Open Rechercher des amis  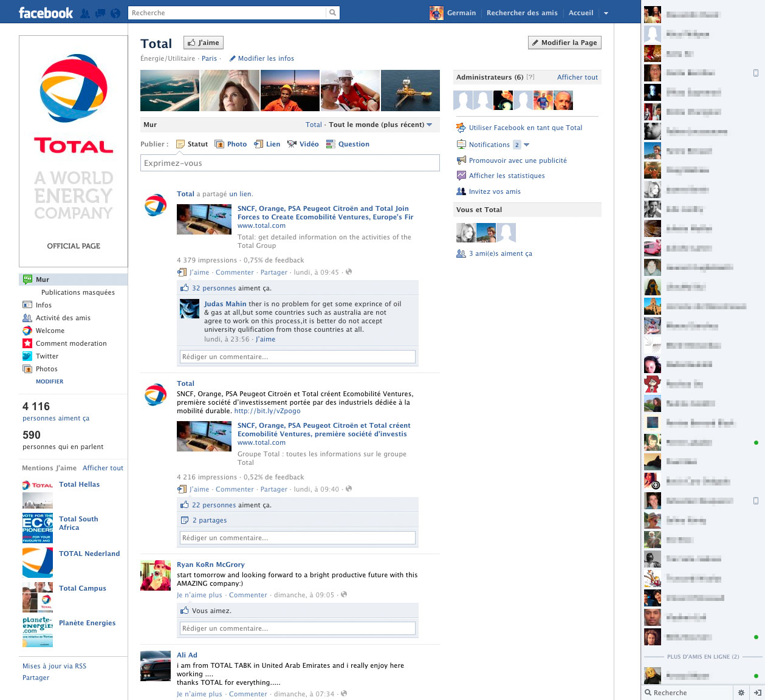522,13
